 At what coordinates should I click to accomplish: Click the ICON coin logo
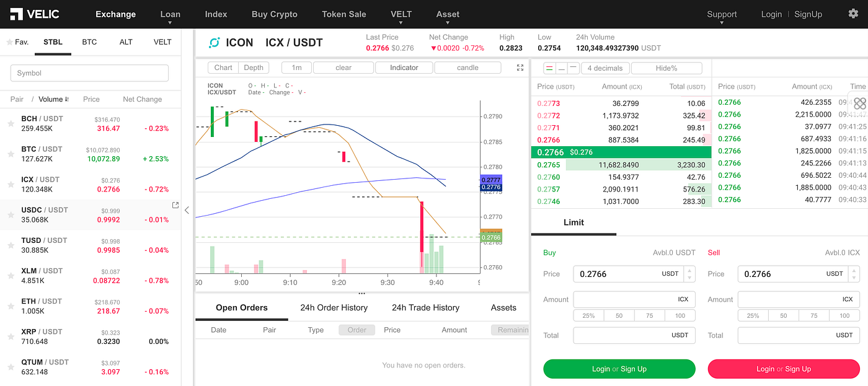(x=215, y=43)
